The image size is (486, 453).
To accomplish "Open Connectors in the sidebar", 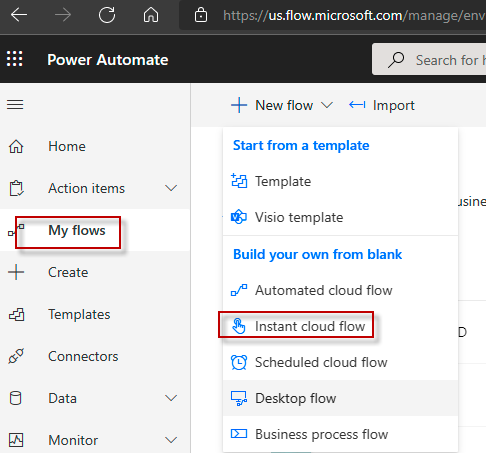I will click(x=95, y=356).
